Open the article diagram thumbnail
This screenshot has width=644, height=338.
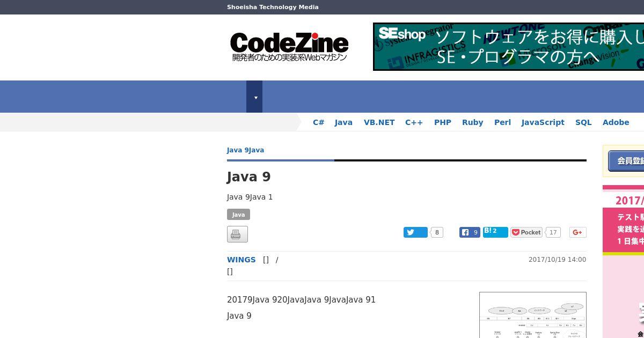533,315
